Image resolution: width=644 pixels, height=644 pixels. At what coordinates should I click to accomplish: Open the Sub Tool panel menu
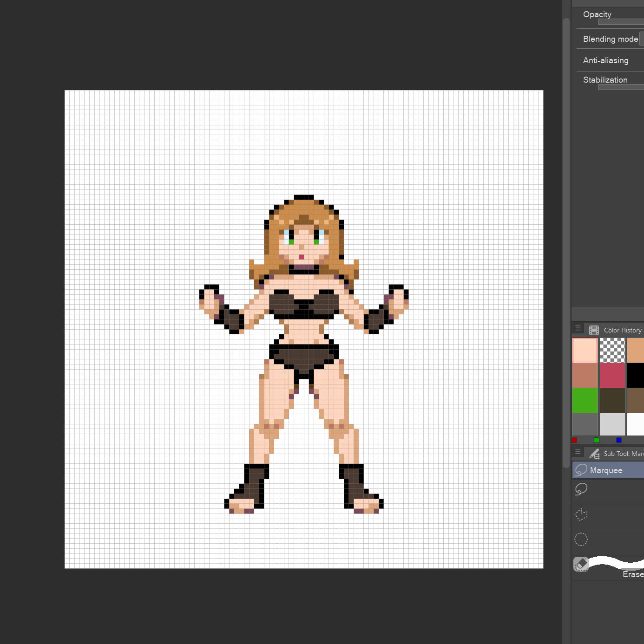pyautogui.click(x=578, y=452)
